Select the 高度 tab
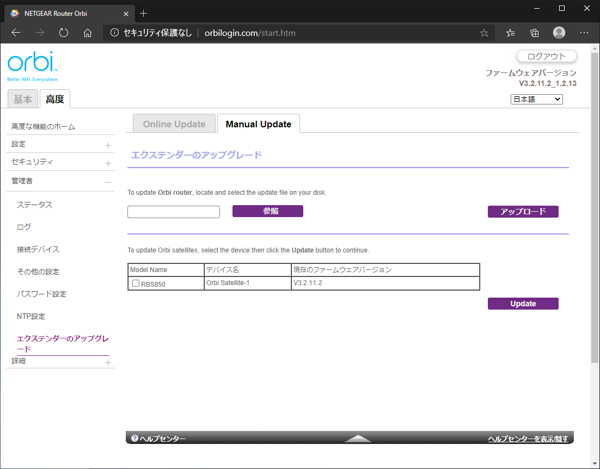 (x=55, y=99)
